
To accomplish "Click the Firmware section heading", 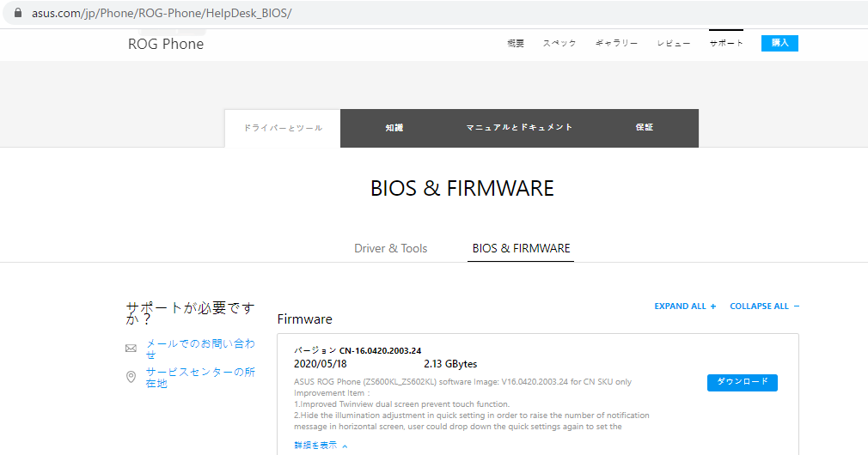I will coord(304,319).
